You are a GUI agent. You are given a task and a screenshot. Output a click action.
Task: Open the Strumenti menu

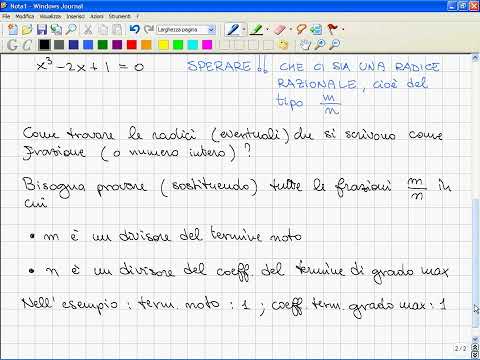click(120, 16)
